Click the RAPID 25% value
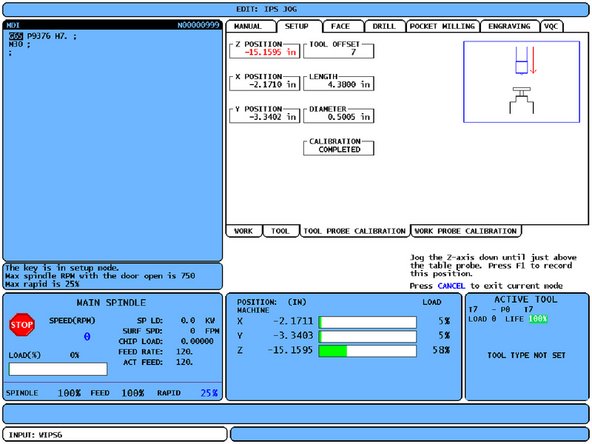 tap(209, 393)
